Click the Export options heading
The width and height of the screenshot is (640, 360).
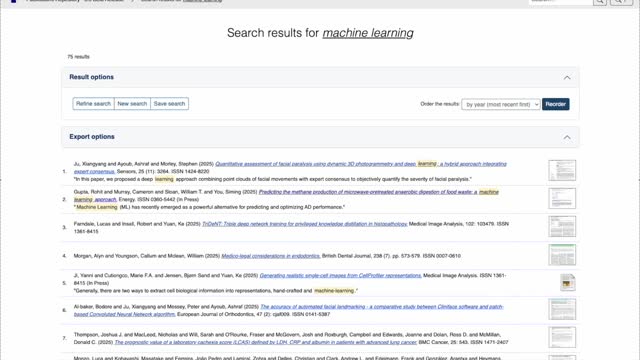[92, 137]
